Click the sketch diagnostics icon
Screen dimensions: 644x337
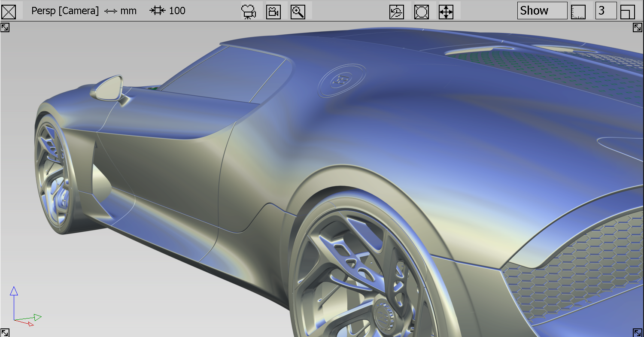396,12
